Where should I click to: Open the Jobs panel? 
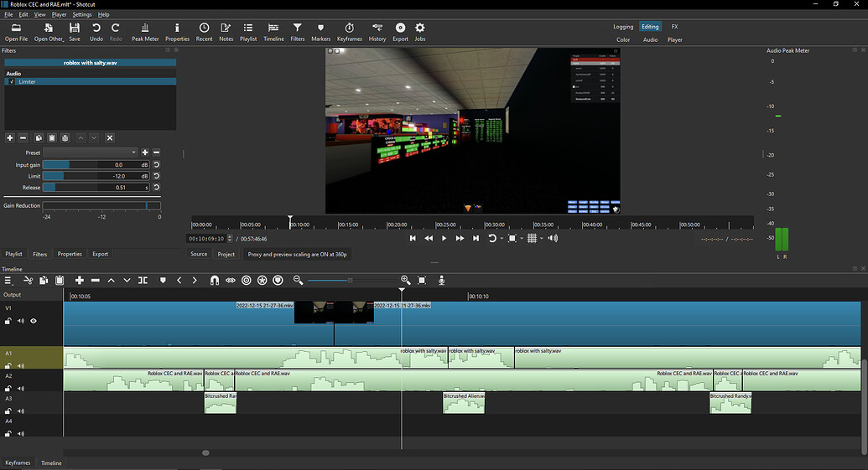click(x=420, y=32)
